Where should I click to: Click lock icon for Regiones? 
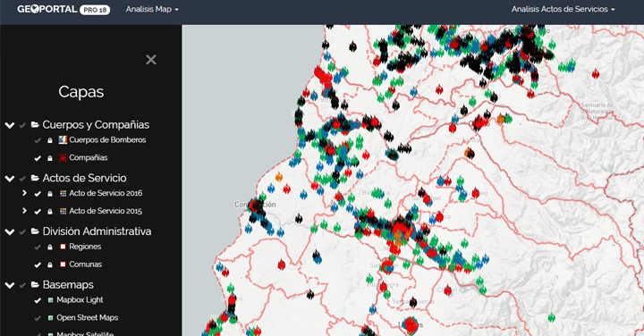coord(50,247)
